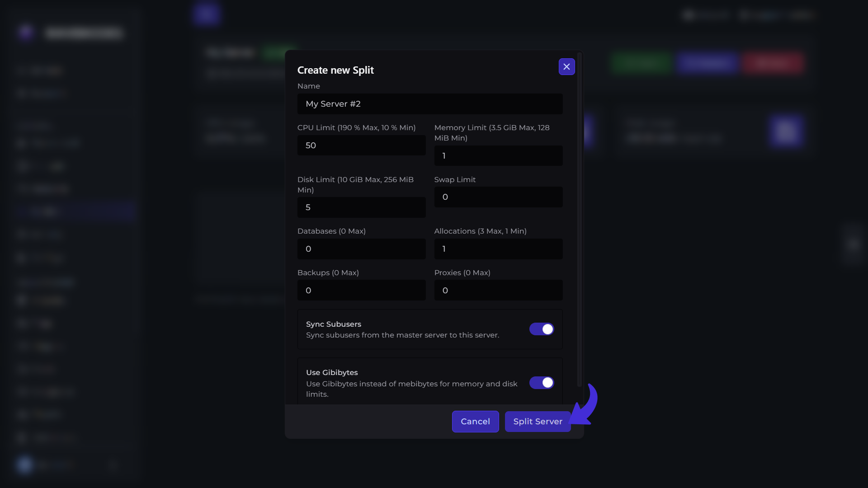Cancel the split creation
Image resolution: width=868 pixels, height=488 pixels.
click(475, 422)
